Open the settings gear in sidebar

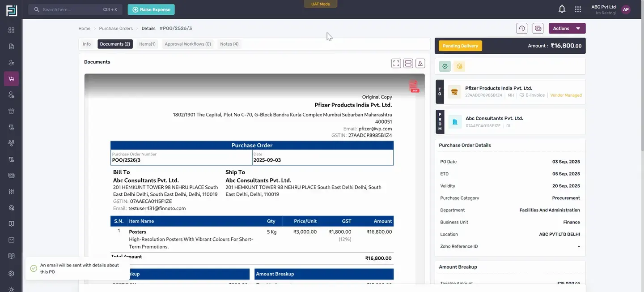(11, 273)
